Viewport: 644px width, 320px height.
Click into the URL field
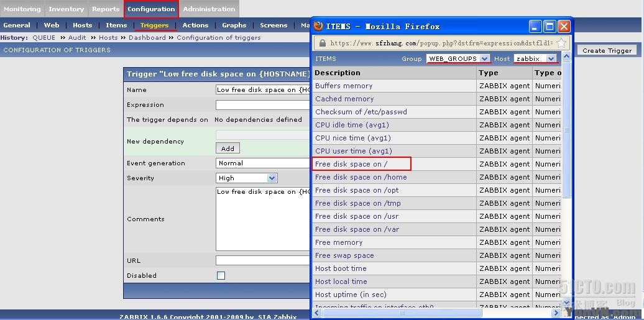263,260
